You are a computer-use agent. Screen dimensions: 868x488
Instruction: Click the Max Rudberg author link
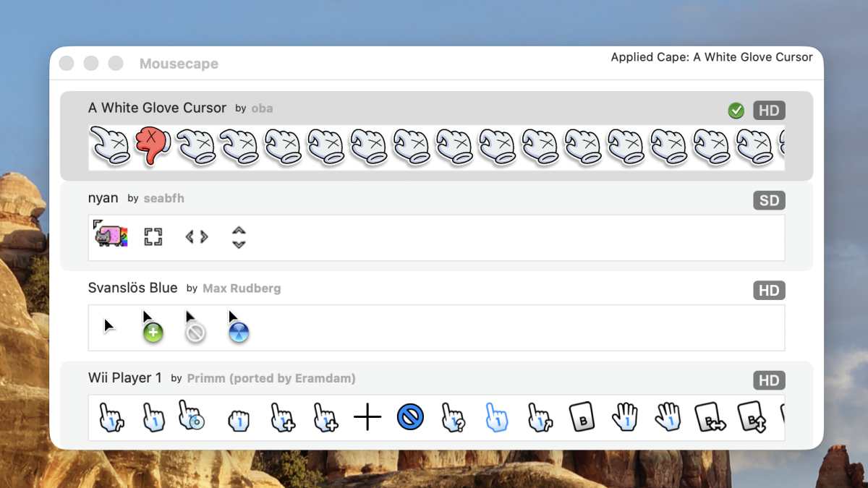tap(242, 288)
